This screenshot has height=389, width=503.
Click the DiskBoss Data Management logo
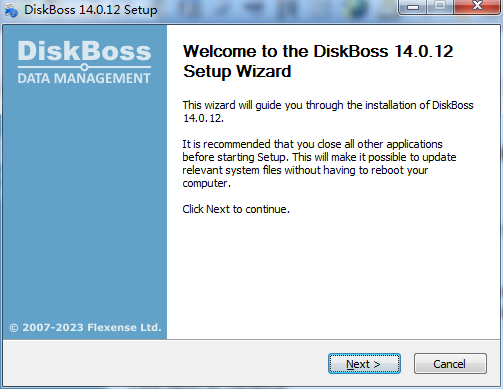[84, 62]
